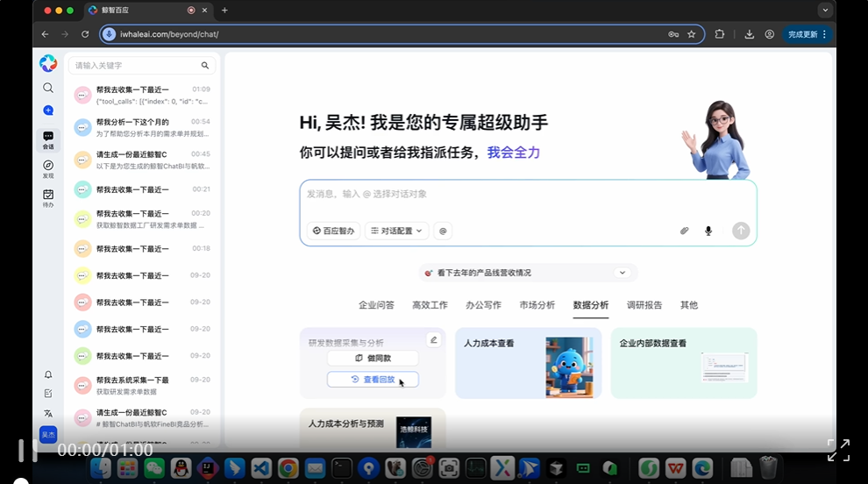Click the @ mention button in chat box
Viewport: 868px width, 484px height.
(x=443, y=231)
